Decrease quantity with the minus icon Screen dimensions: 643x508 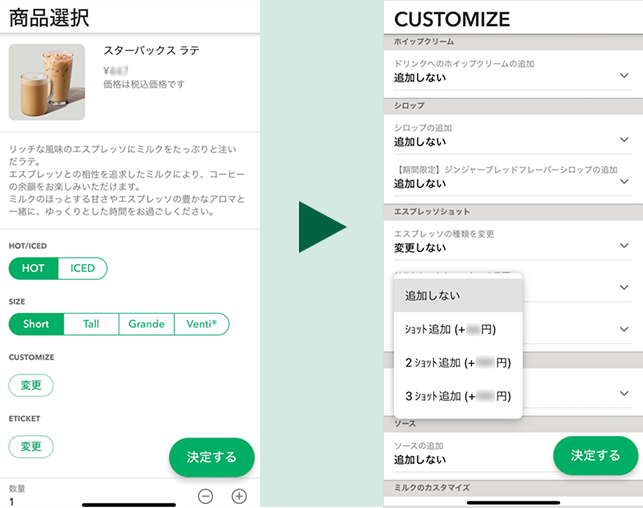[205, 496]
